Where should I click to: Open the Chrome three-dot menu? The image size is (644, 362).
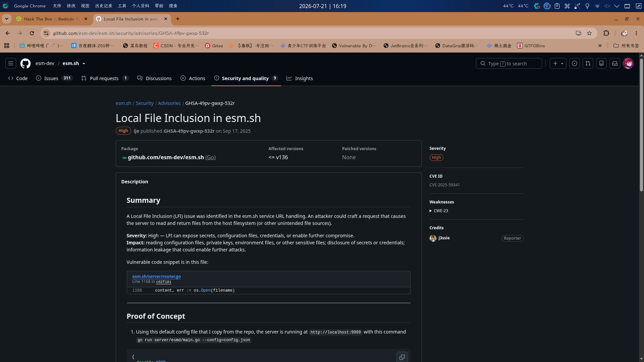tap(636, 33)
